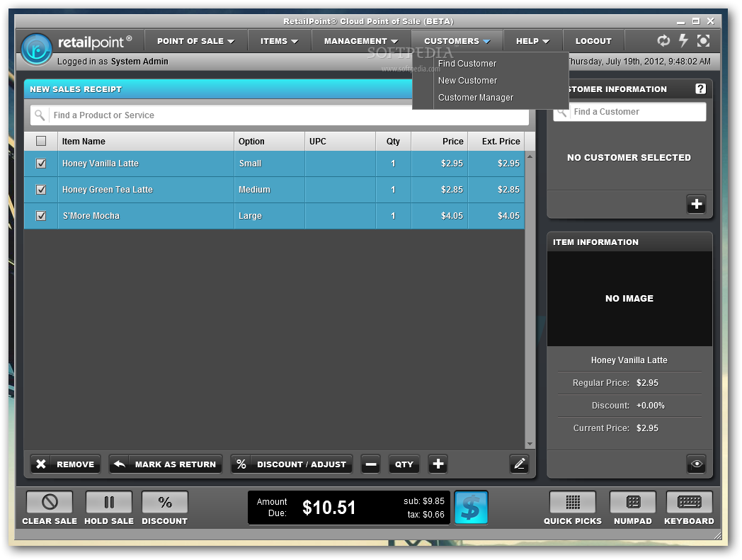
Task: Click the retailpoint logo icon
Action: coord(36,49)
